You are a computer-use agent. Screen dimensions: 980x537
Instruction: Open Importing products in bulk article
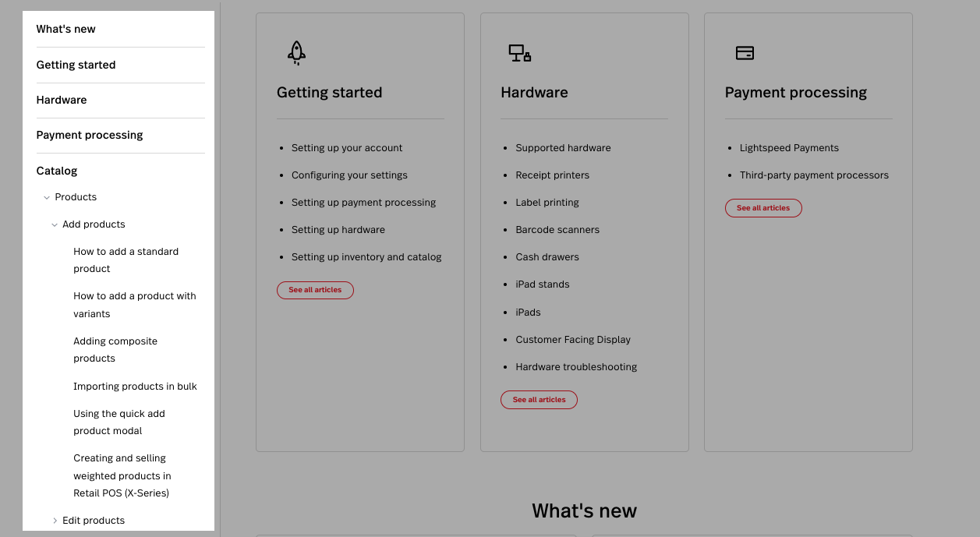click(135, 387)
